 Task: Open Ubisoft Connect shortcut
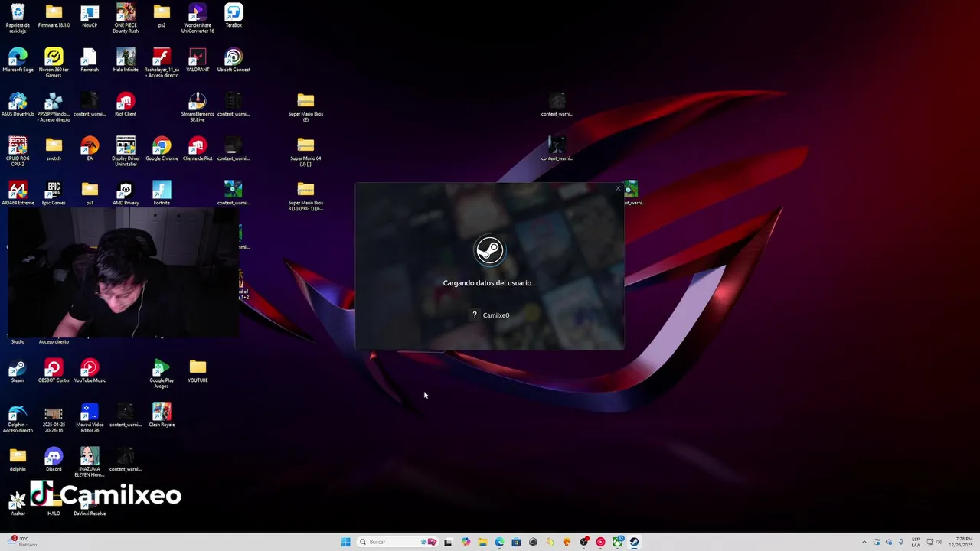click(234, 61)
